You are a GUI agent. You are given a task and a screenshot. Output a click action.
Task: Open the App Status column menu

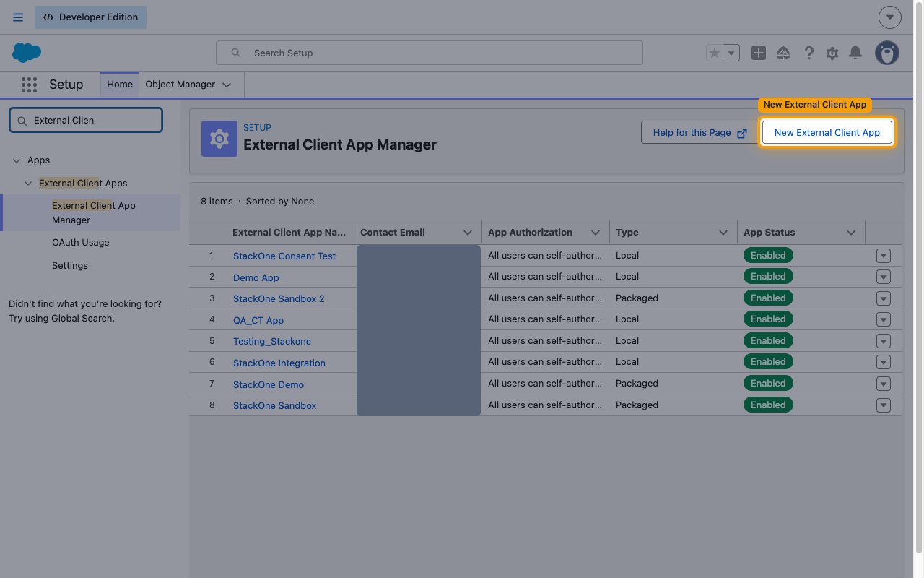tap(851, 233)
